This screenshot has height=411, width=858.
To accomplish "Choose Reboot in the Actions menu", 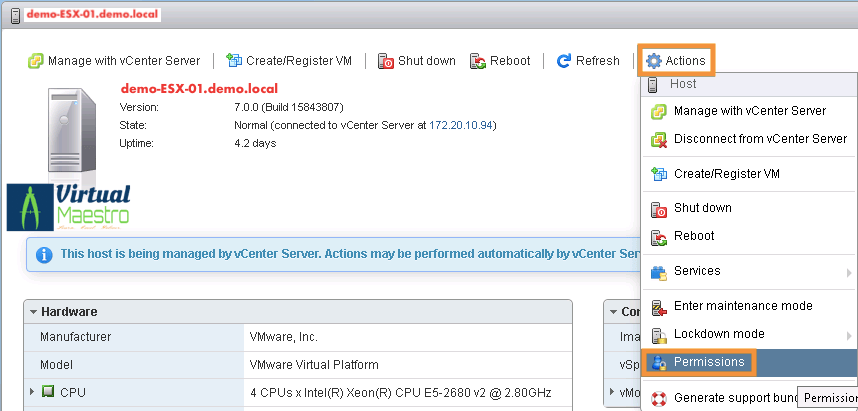I will point(694,236).
